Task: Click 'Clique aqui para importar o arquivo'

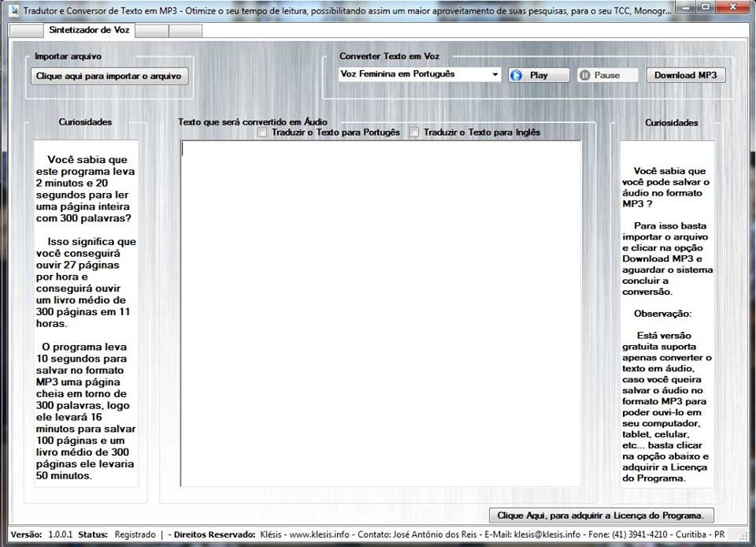Action: point(109,76)
